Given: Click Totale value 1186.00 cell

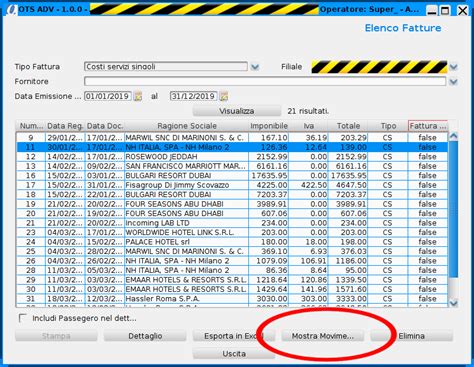Looking at the screenshot, I should tap(348, 261).
